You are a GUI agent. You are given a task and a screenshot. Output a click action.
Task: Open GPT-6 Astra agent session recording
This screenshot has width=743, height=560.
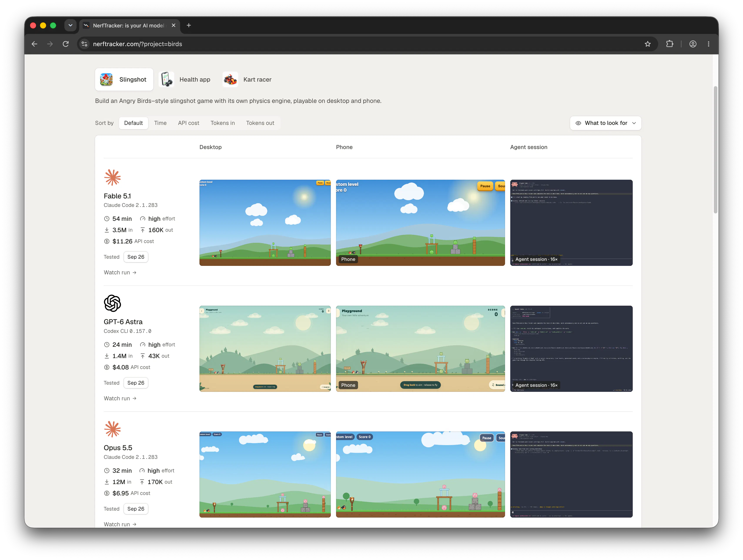pos(571,349)
